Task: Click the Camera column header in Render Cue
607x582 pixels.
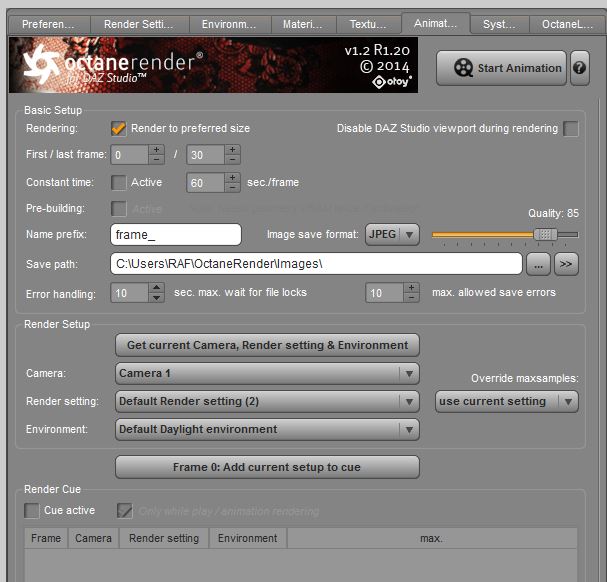Action: [93, 538]
